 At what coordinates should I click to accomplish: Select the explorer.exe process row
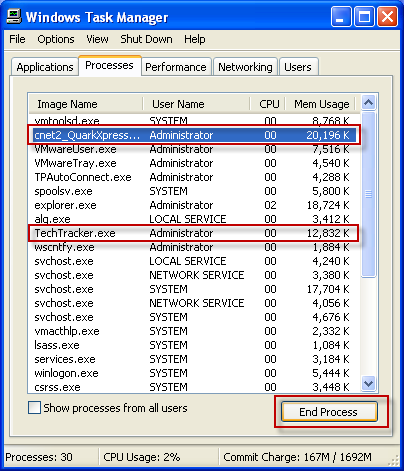pyautogui.click(x=194, y=205)
